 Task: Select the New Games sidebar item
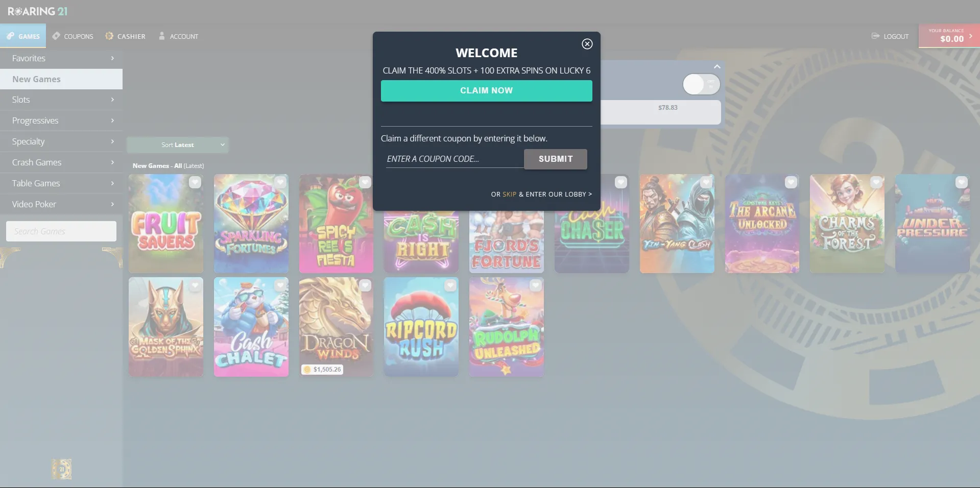[x=61, y=79]
